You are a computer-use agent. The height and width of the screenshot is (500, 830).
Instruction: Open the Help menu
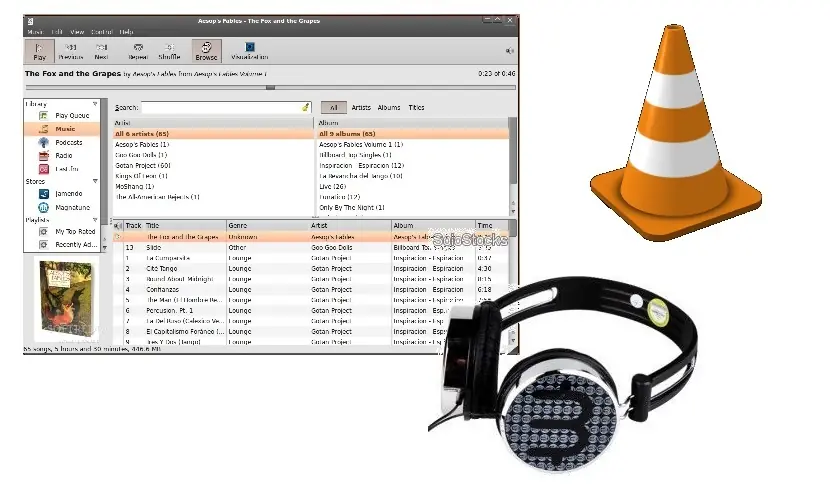click(127, 32)
